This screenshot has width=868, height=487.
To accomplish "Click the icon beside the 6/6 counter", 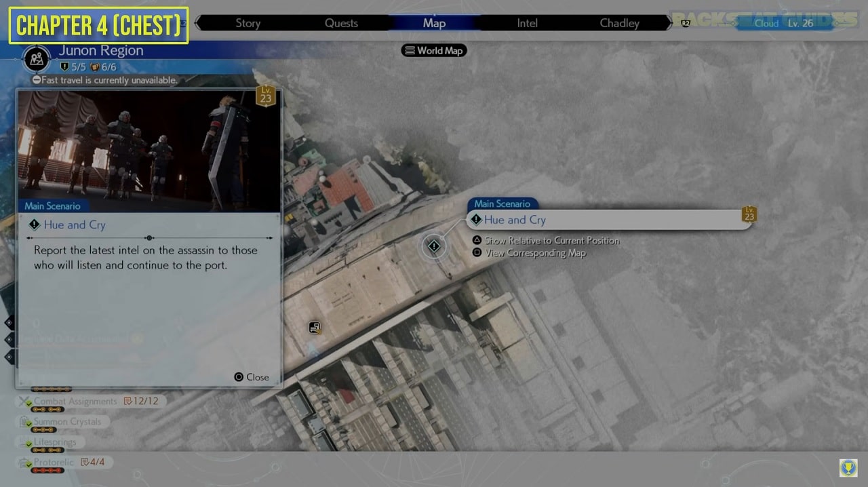I will click(x=95, y=66).
